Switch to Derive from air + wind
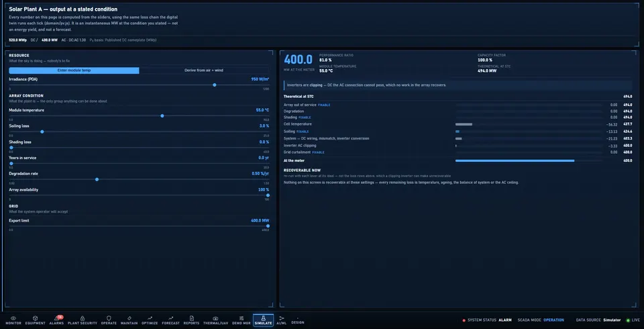The width and height of the screenshot is (644, 329). 204,70
